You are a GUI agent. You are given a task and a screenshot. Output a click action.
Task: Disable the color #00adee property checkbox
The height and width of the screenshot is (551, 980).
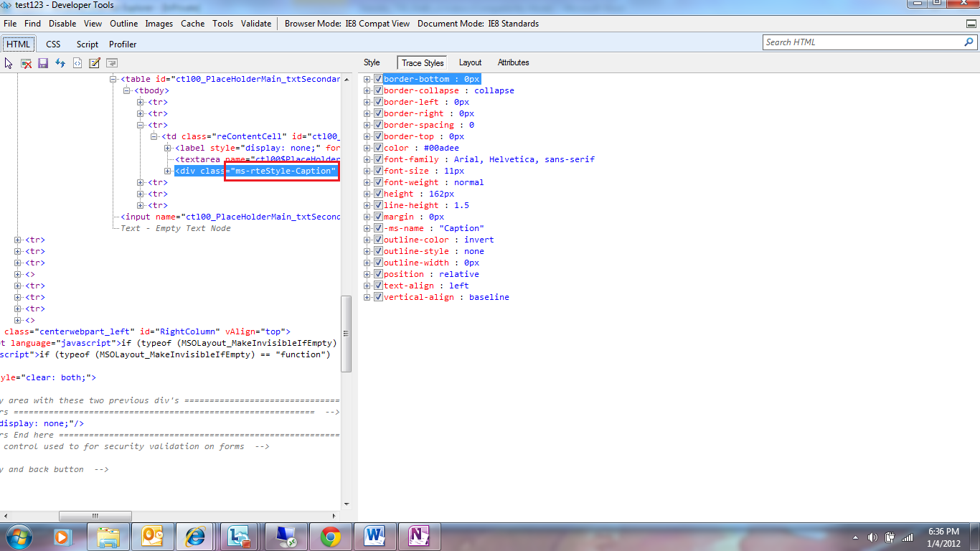pos(378,148)
